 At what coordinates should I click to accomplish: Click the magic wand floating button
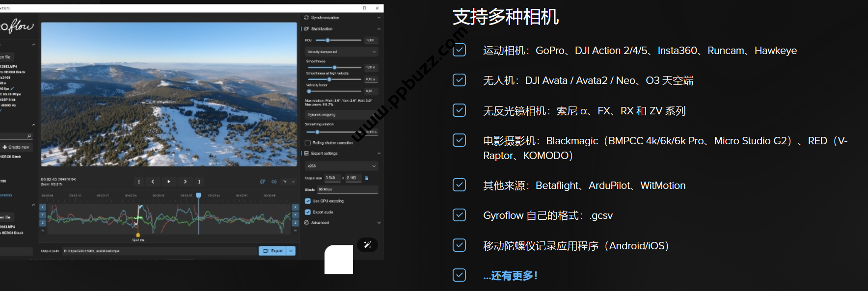click(368, 244)
